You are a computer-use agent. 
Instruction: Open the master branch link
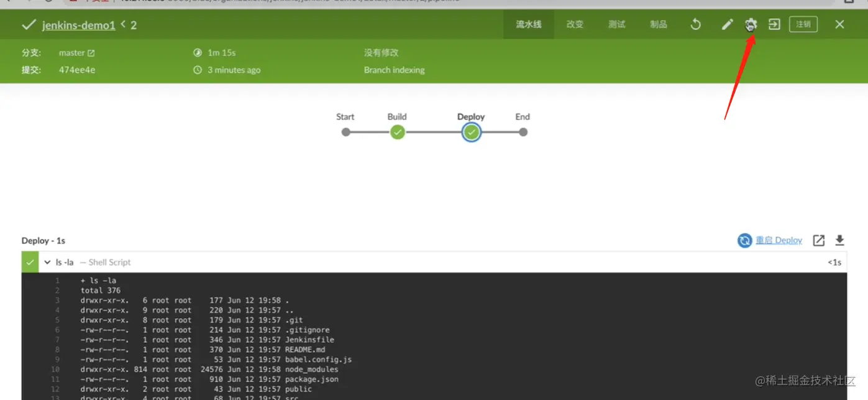(x=77, y=53)
